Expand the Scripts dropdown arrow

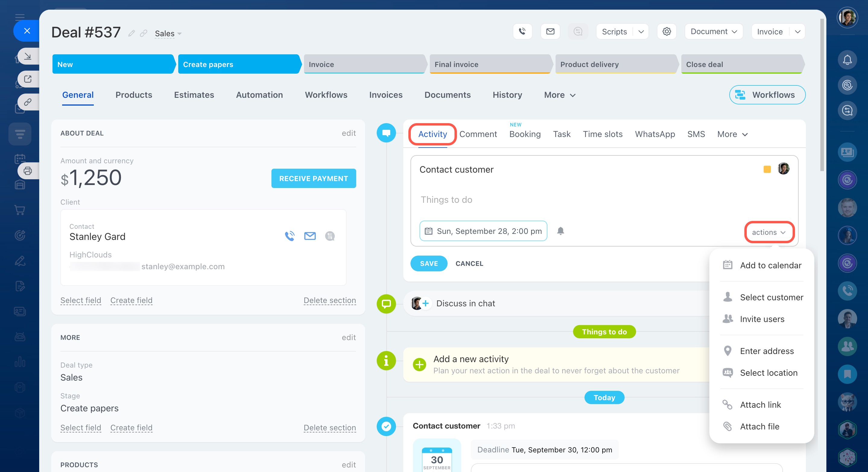click(x=641, y=31)
